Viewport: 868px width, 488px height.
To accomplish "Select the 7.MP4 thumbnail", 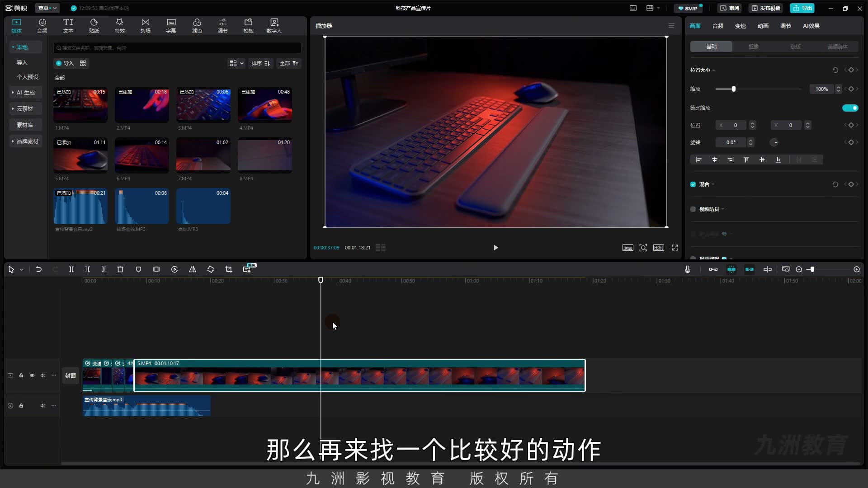I will [203, 155].
